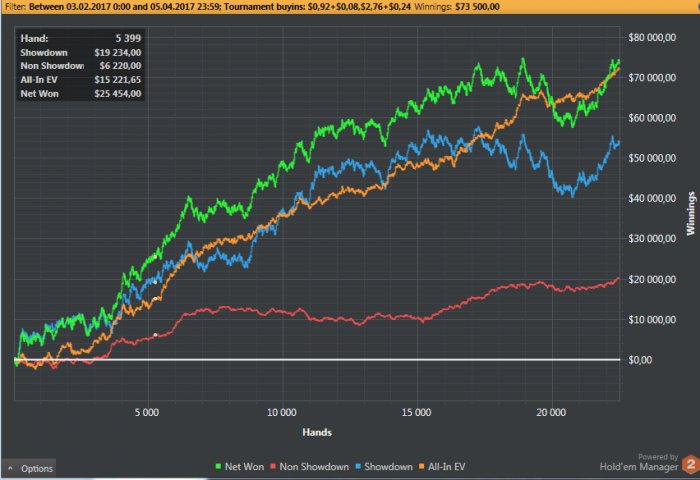Click the Hand 5 399 tooltip row
This screenshot has width=700, height=480.
click(80, 38)
